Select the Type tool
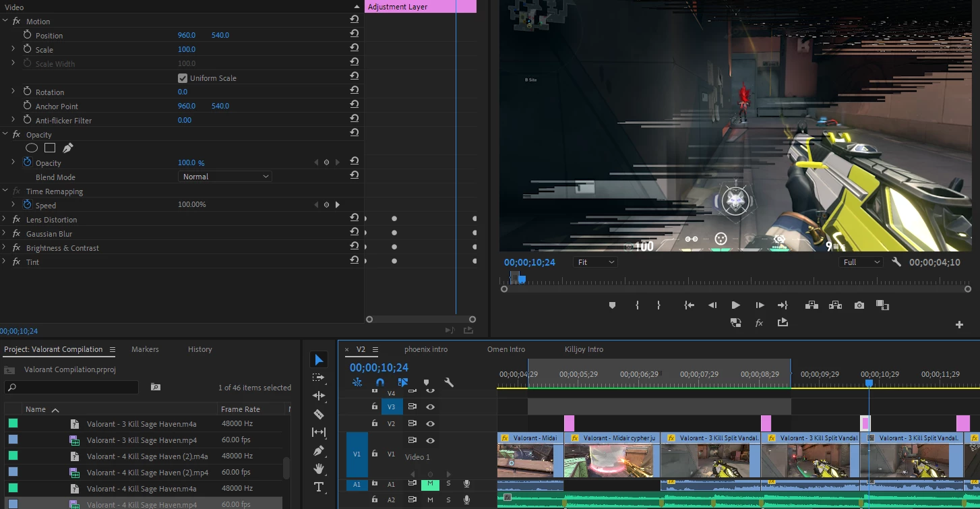The height and width of the screenshot is (509, 980). point(319,487)
